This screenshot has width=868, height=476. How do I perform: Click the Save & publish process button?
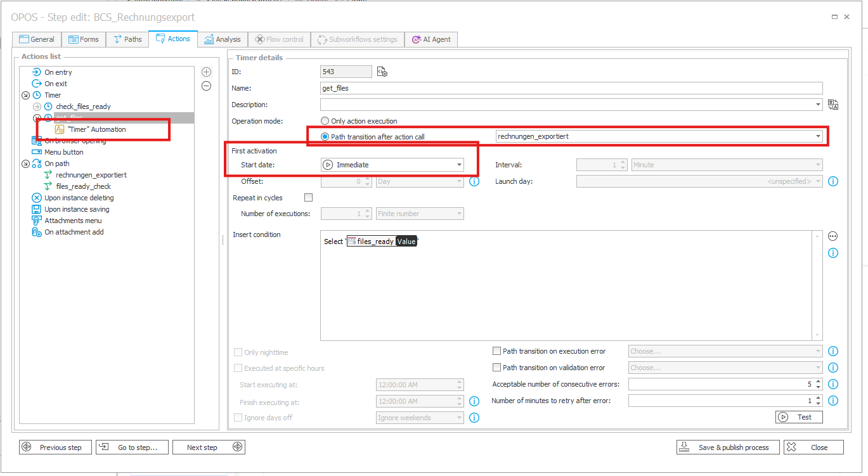(727, 447)
